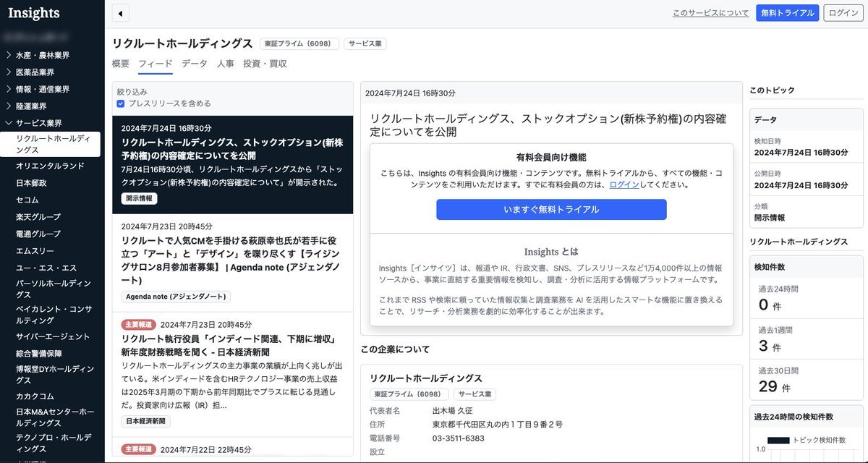The height and width of the screenshot is (463, 868).
Task: Click the ログイン button in header
Action: coord(843,13)
